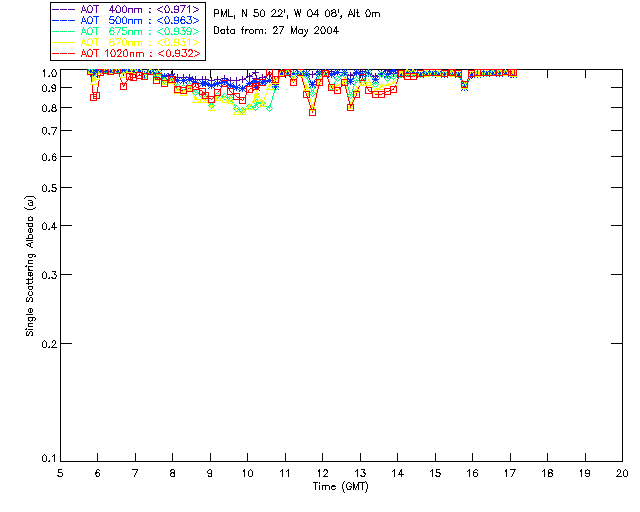Click y-axis label 0.7
Screen dimensions: 640x512
(x=49, y=131)
